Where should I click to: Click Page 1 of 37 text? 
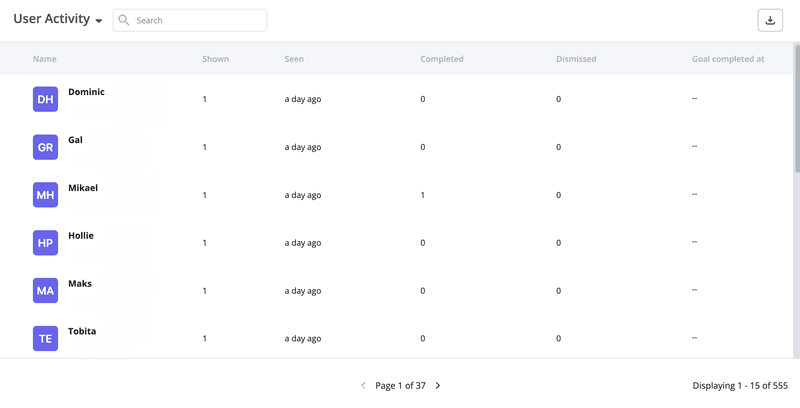coord(401,386)
